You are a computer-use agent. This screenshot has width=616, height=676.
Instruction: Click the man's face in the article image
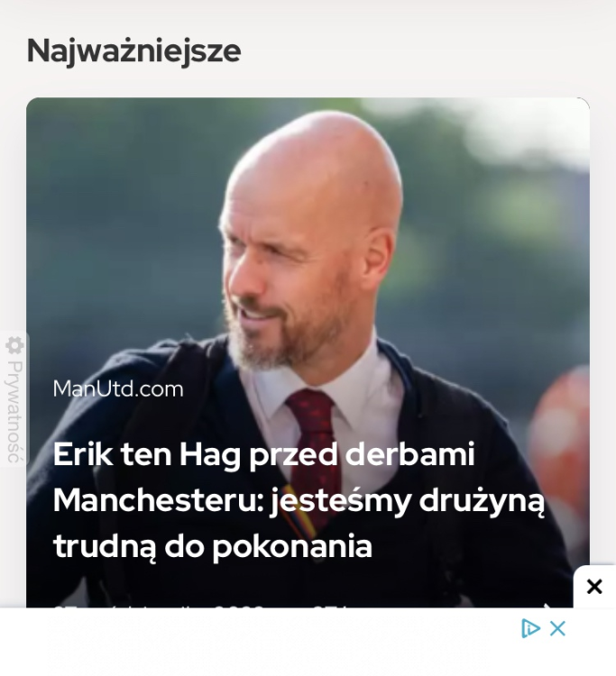(285, 276)
